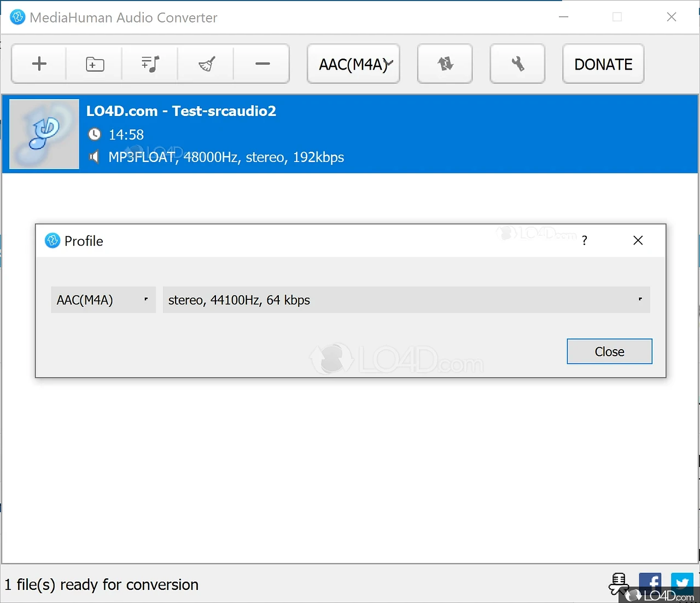Minimize the MediaHuman Audio Converter window
The width and height of the screenshot is (700, 603).
[x=564, y=17]
